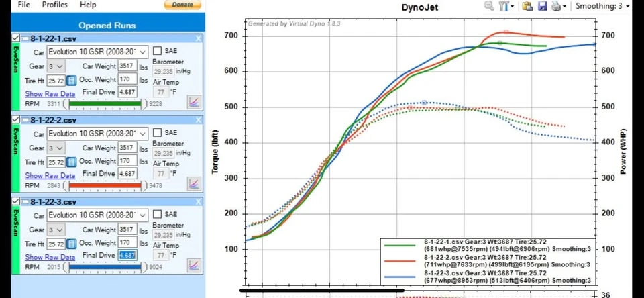Viewport: 644px width, 298px height.
Task: Open Car dropdown in 8-1-22-1.csv panel
Action: tap(97, 52)
